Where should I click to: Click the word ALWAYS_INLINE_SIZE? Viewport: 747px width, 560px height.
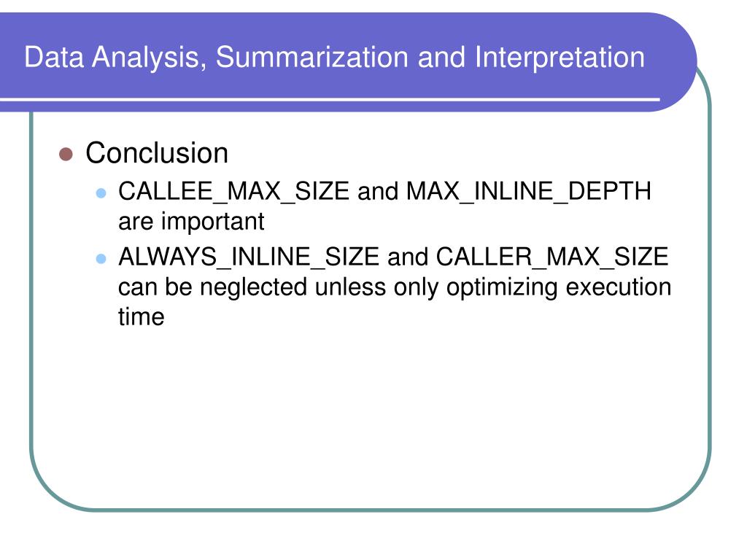(x=249, y=257)
